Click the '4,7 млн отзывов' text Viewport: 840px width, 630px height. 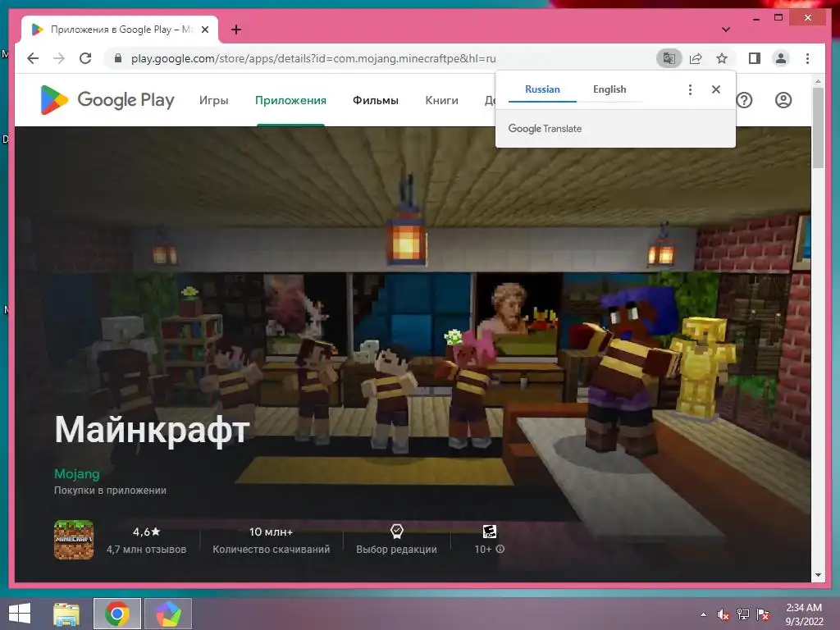pyautogui.click(x=146, y=549)
